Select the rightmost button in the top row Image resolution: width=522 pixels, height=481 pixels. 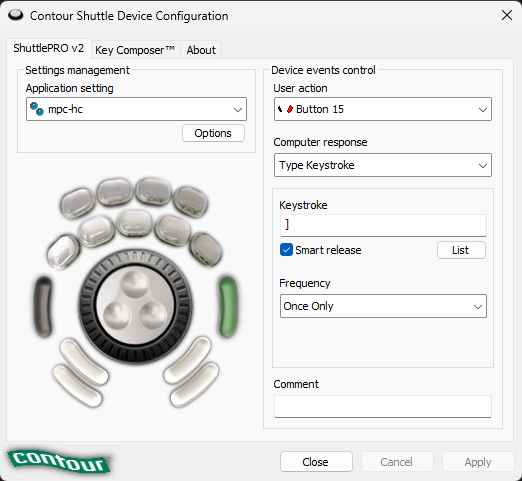click(191, 202)
